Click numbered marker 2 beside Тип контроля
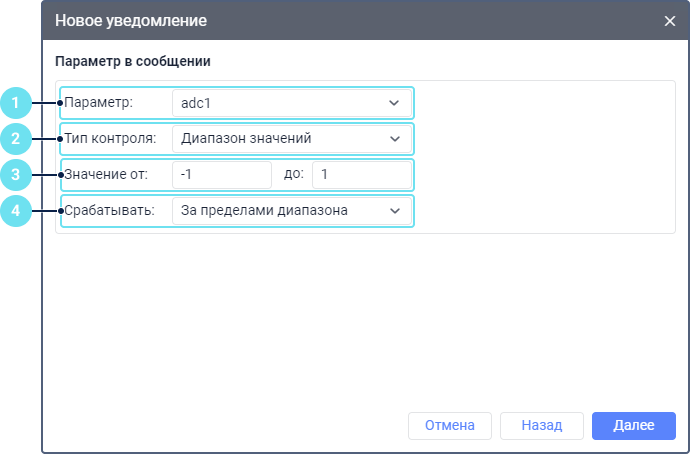This screenshot has width=690, height=454. (x=15, y=138)
